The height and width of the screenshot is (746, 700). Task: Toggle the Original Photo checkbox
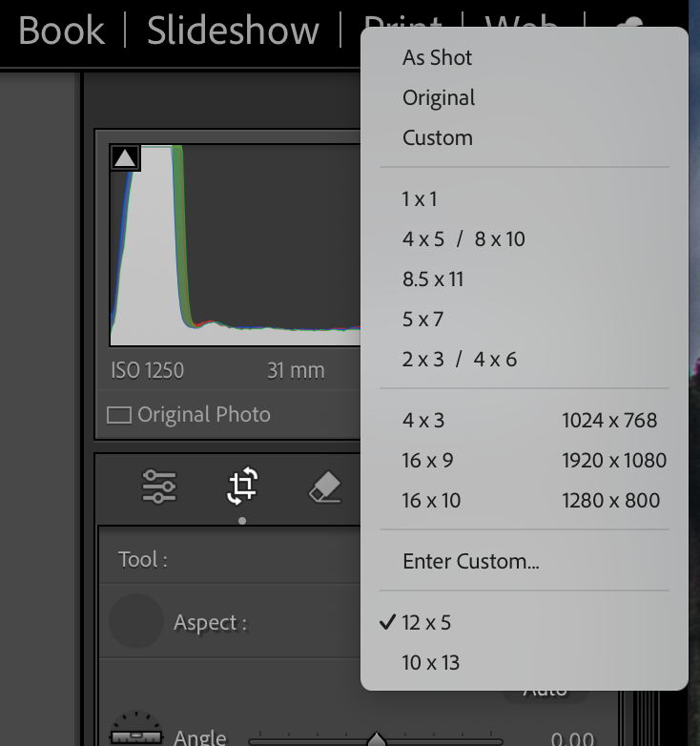119,415
